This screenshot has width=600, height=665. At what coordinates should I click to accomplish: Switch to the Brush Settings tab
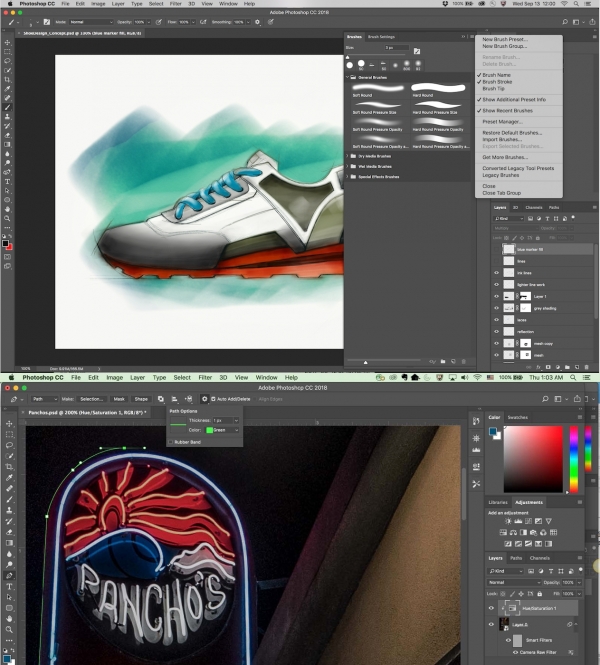[x=381, y=37]
